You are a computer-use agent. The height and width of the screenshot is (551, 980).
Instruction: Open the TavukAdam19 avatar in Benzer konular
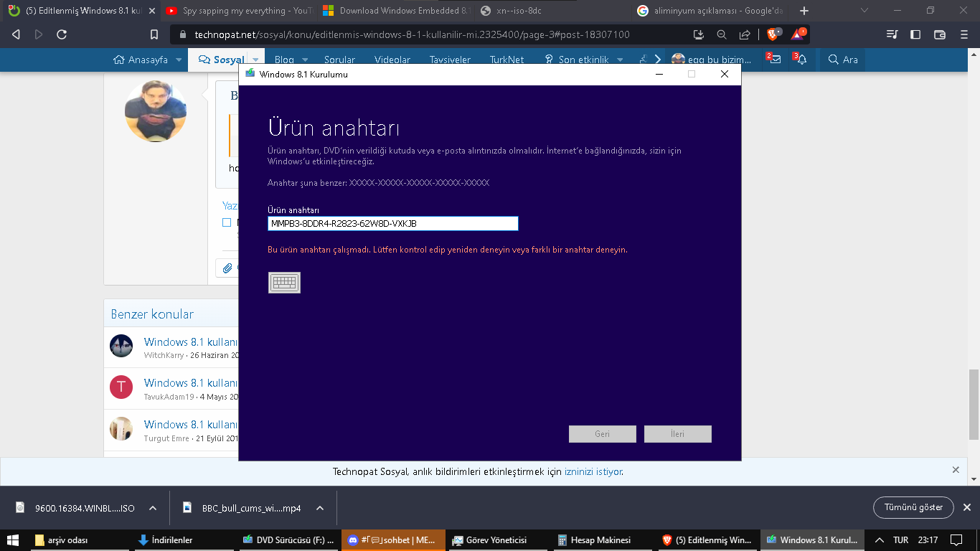[121, 387]
